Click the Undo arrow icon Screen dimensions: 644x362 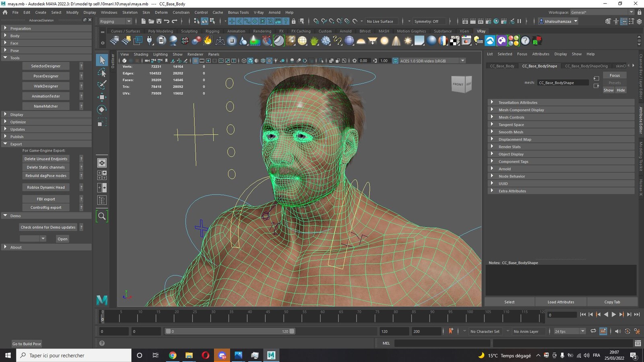pyautogui.click(x=167, y=21)
